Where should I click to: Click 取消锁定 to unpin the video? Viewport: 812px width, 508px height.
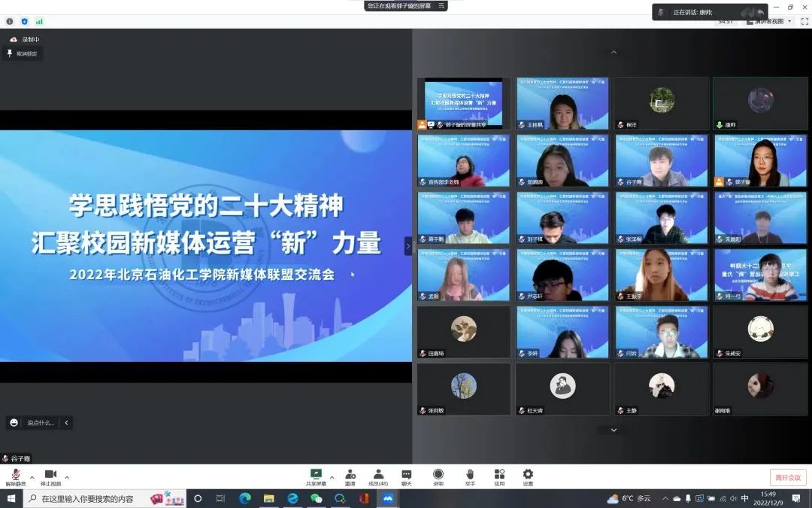click(23, 53)
